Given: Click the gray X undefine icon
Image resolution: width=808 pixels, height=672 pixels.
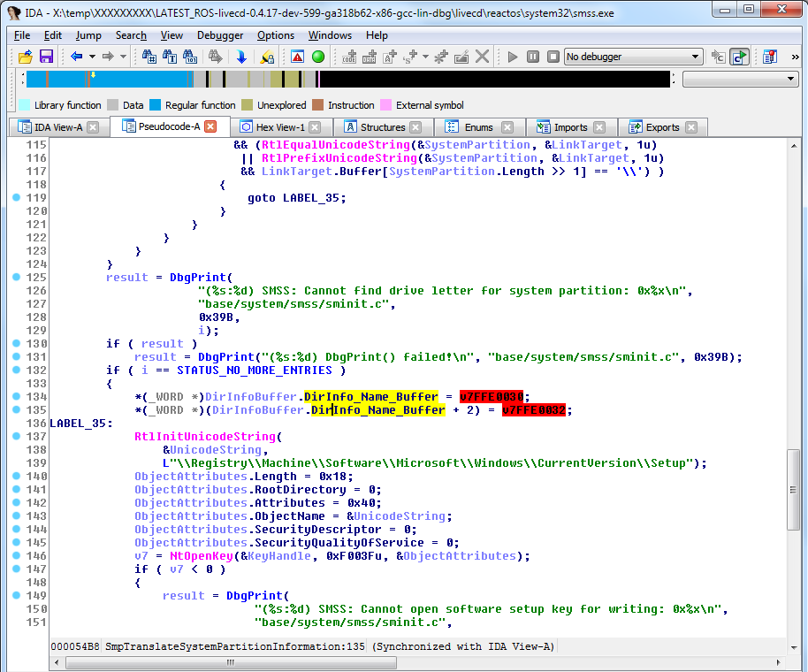Looking at the screenshot, I should (x=483, y=57).
